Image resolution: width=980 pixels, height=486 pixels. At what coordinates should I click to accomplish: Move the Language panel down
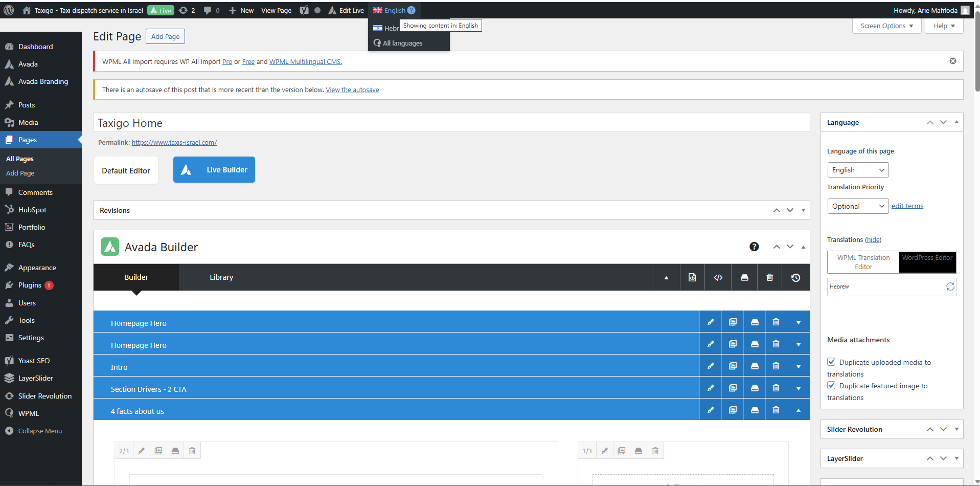943,122
